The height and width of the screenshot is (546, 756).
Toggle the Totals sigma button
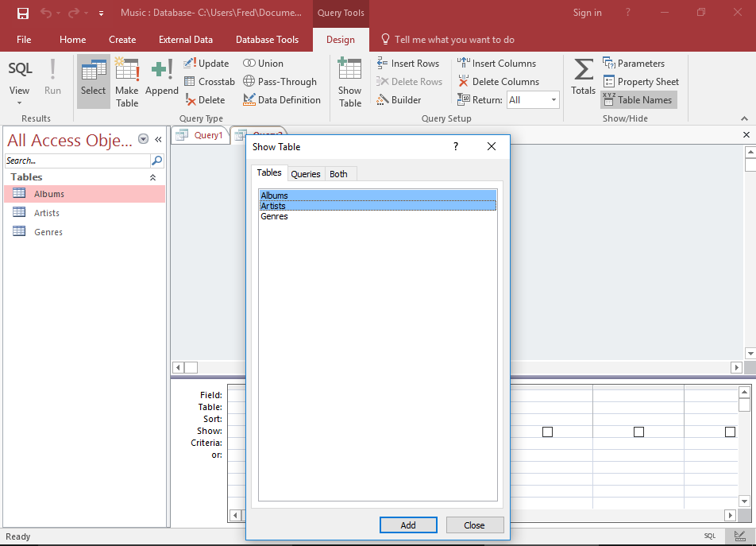coord(583,76)
